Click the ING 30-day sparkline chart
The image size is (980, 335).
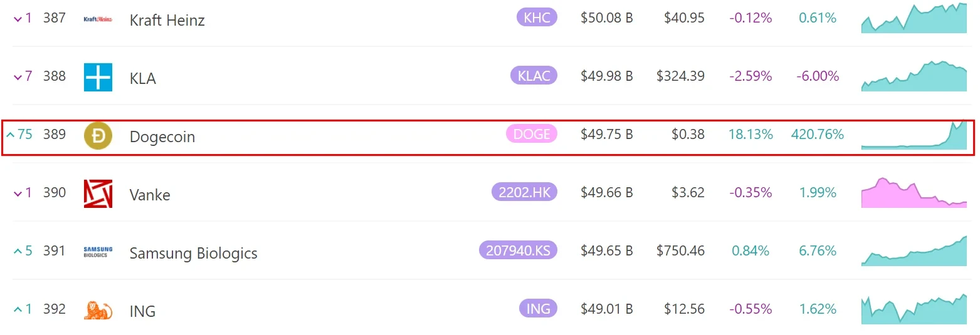pyautogui.click(x=914, y=309)
